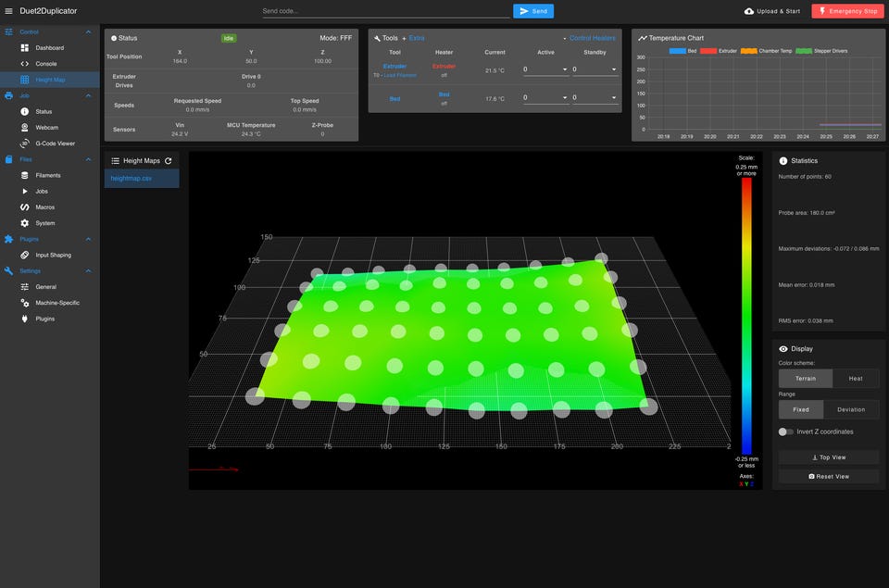Toggle Invert Z coordinates switch
The image size is (889, 588).
(786, 432)
